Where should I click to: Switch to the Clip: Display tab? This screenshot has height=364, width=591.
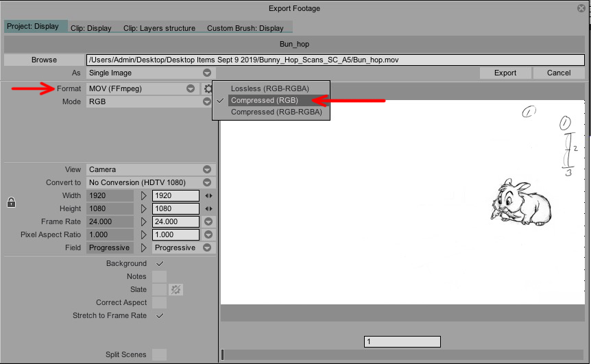(x=91, y=28)
